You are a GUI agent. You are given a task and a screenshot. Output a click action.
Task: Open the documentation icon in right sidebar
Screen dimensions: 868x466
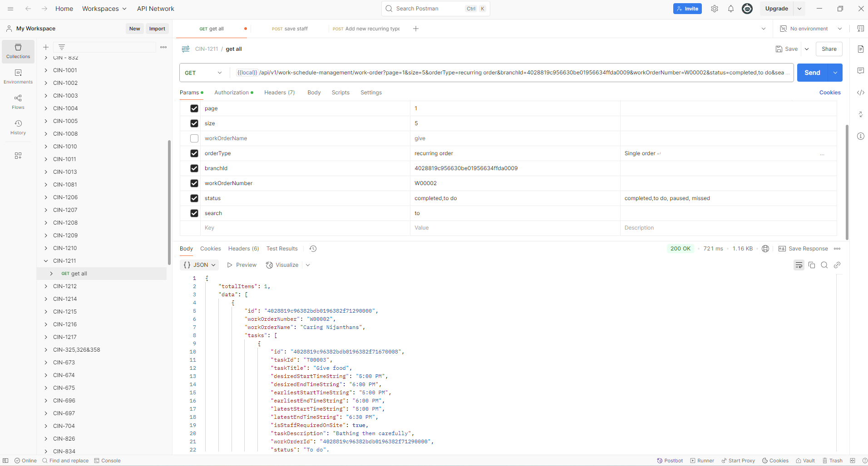click(861, 49)
